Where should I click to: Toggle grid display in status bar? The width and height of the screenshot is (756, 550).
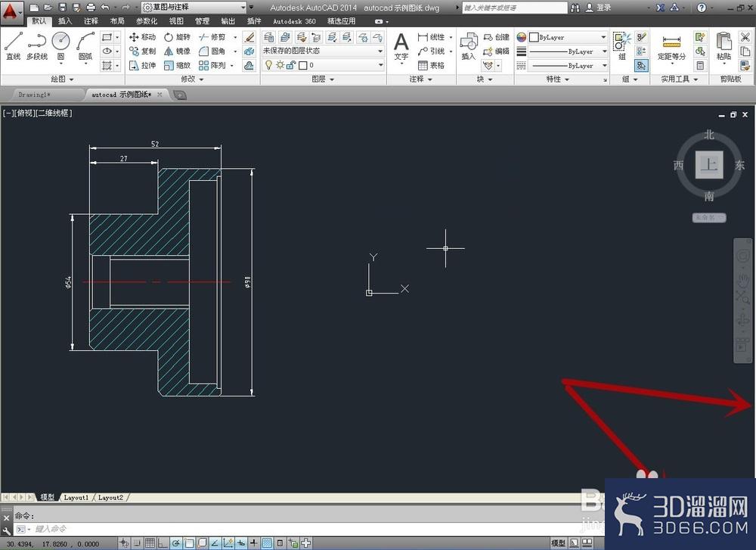[150, 543]
